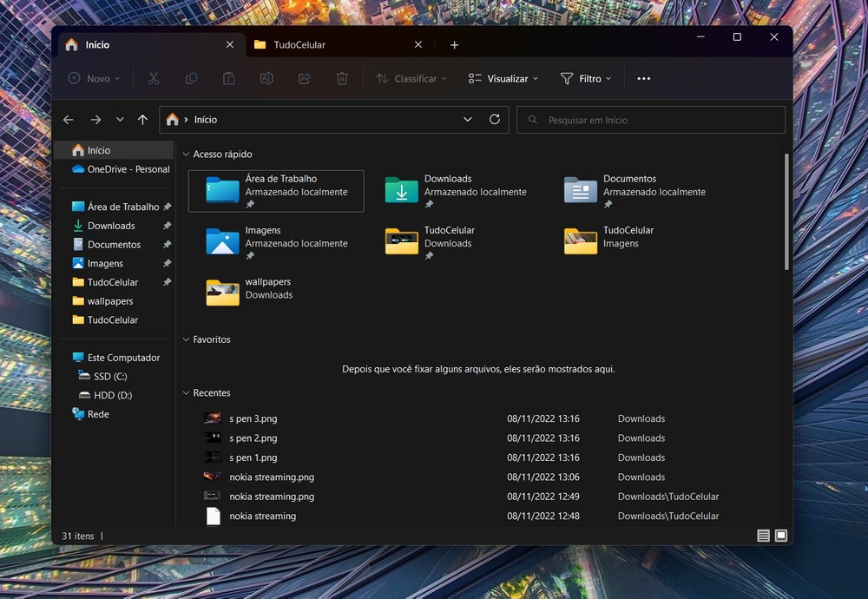
Task: Unpin Área de Trabalho via sidebar pin icon
Action: tap(167, 207)
